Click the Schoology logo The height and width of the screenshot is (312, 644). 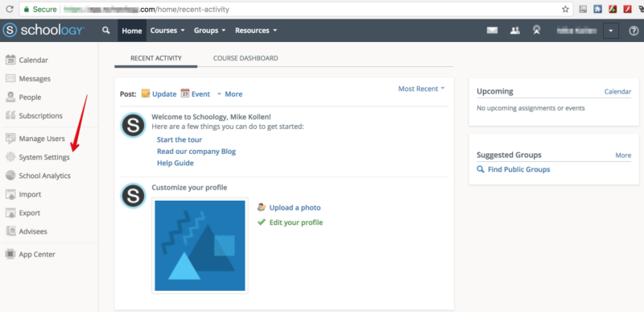pyautogui.click(x=43, y=31)
